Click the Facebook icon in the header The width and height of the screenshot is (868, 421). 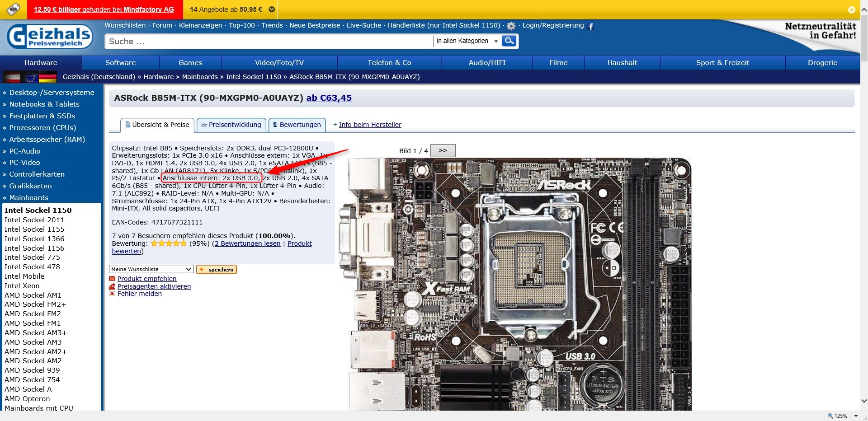tap(590, 27)
